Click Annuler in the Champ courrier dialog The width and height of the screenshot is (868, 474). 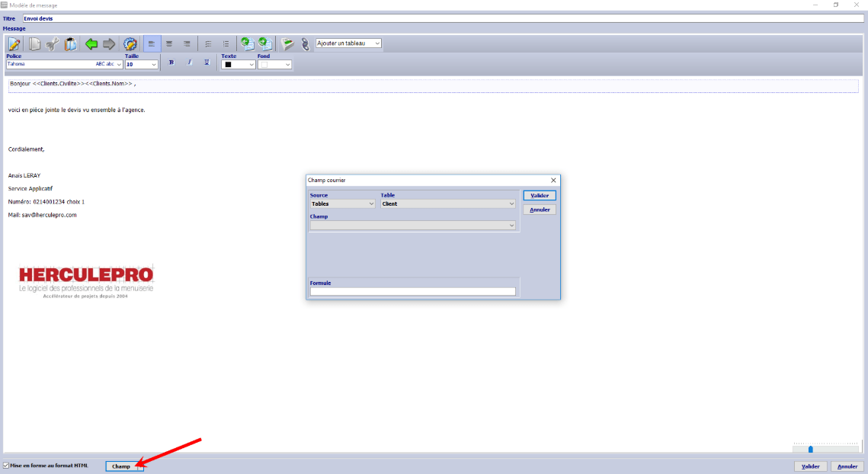tap(540, 210)
